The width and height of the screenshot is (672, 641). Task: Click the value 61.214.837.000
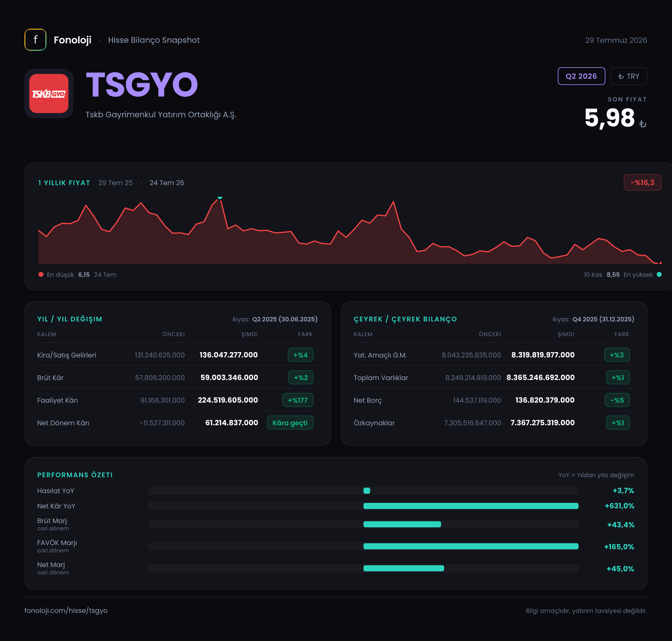pyautogui.click(x=232, y=423)
